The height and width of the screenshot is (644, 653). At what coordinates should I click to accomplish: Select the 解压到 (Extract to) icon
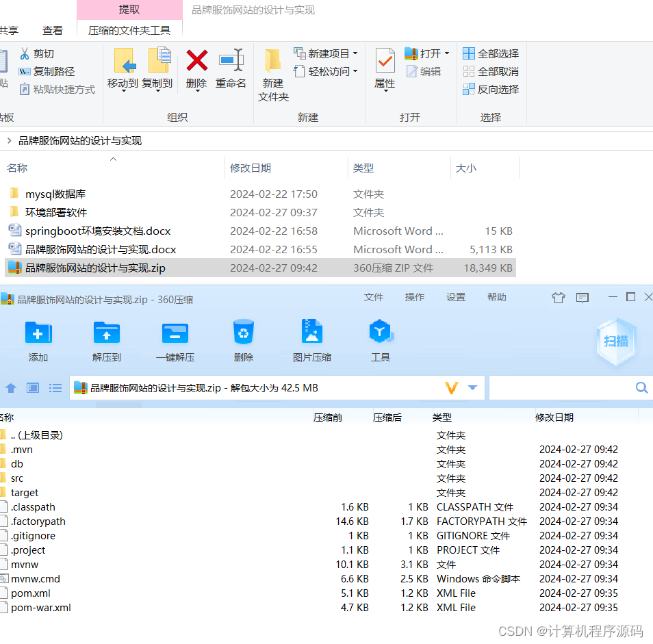tap(107, 339)
